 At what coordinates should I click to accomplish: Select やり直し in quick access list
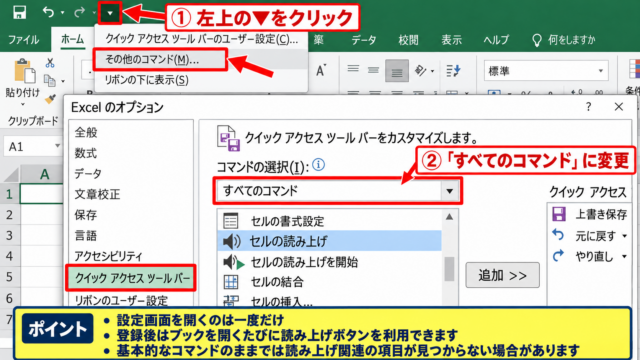click(589, 256)
